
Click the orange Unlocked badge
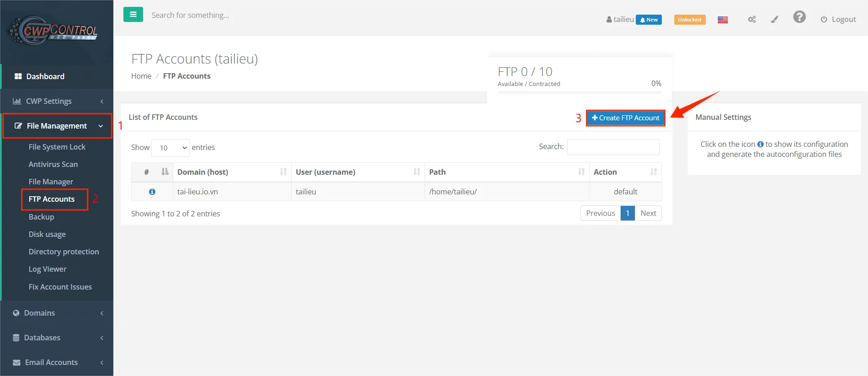690,20
